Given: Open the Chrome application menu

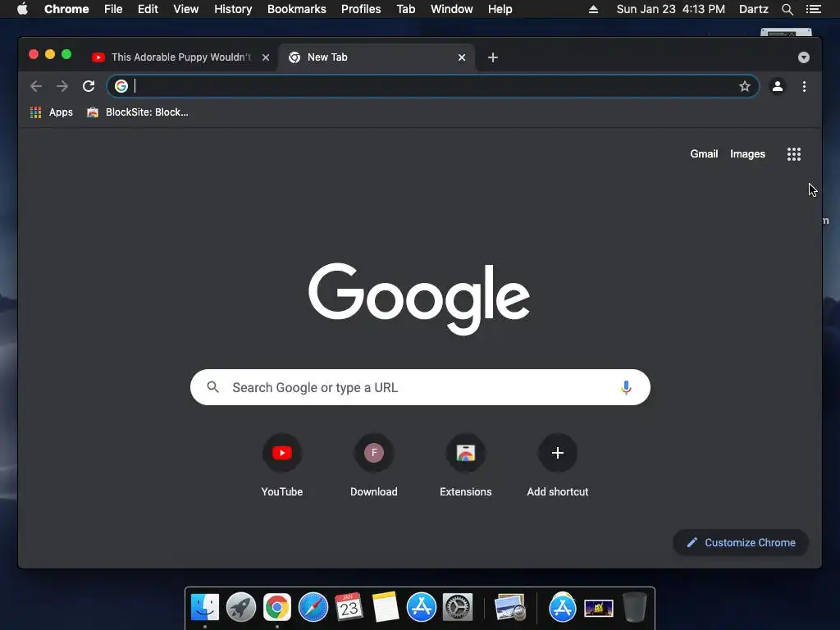Looking at the screenshot, I should coord(66,9).
